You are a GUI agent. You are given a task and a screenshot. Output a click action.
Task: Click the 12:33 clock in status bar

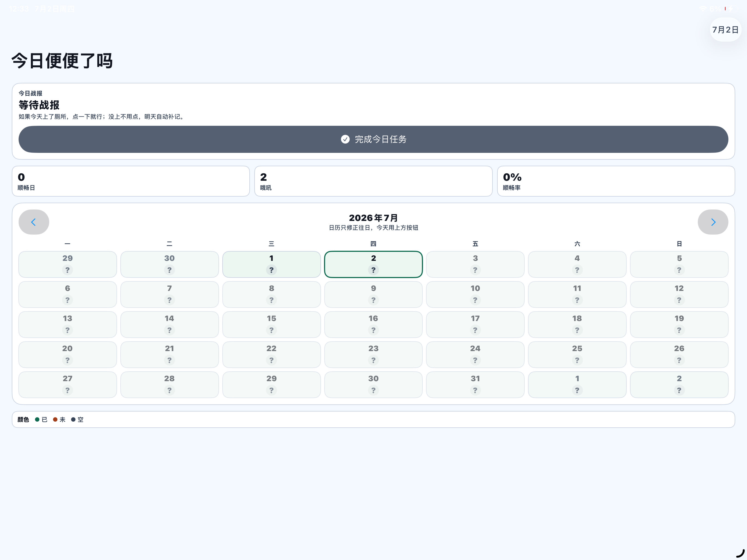pos(19,9)
